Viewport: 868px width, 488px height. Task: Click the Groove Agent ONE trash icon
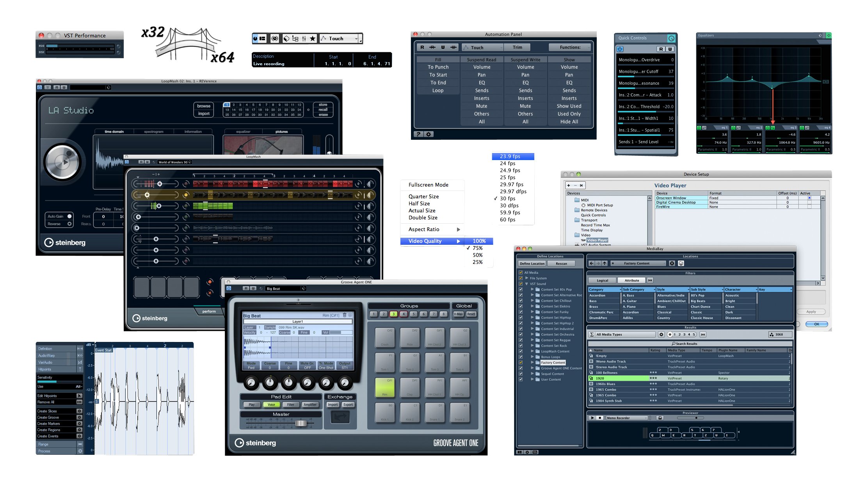point(344,315)
